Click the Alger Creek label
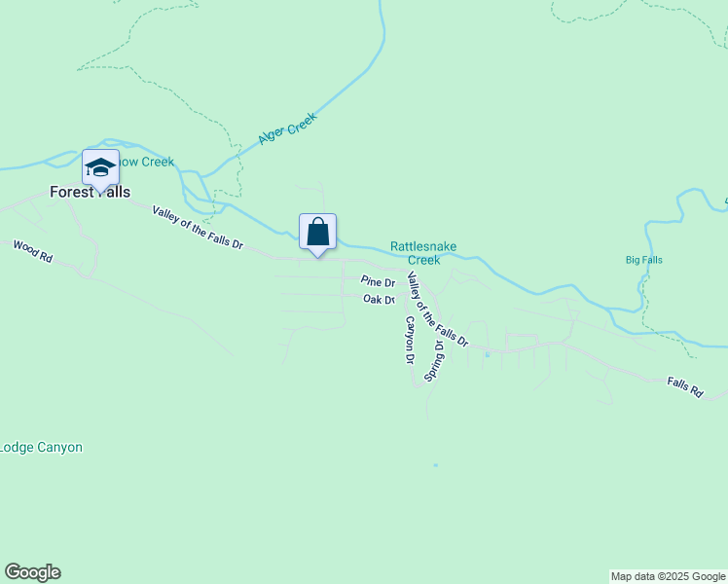This screenshot has width=728, height=584. (x=288, y=128)
